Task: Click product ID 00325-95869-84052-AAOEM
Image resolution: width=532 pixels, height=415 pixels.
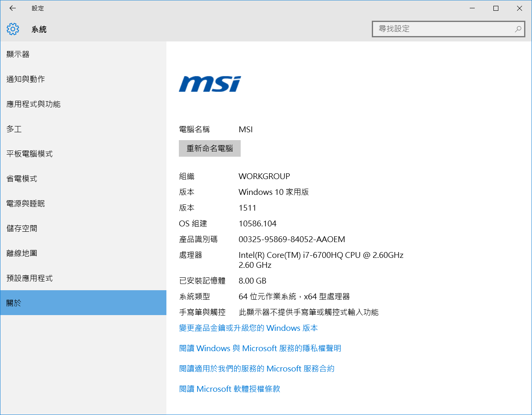Action: pos(292,239)
